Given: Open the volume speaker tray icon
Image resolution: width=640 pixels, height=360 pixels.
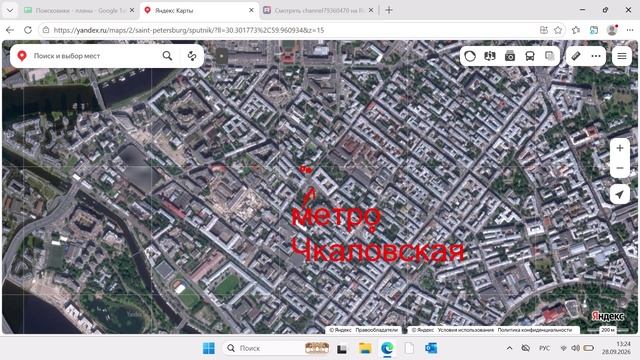Looking at the screenshot, I should (x=576, y=348).
